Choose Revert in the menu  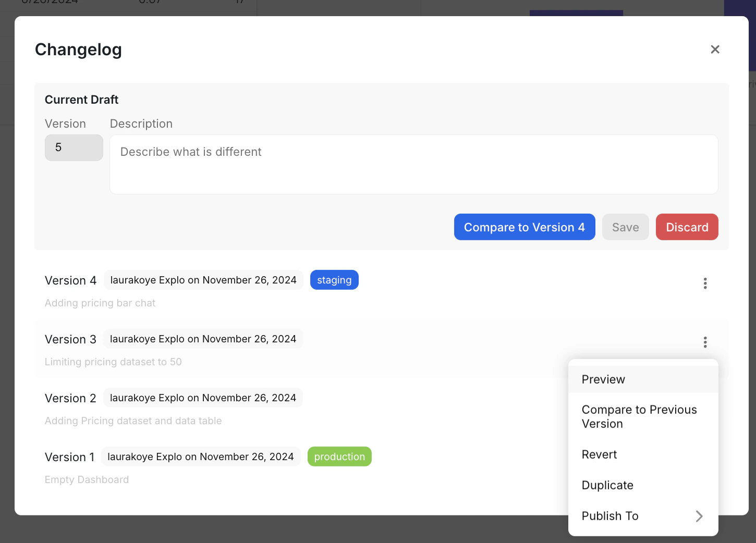pyautogui.click(x=643, y=454)
